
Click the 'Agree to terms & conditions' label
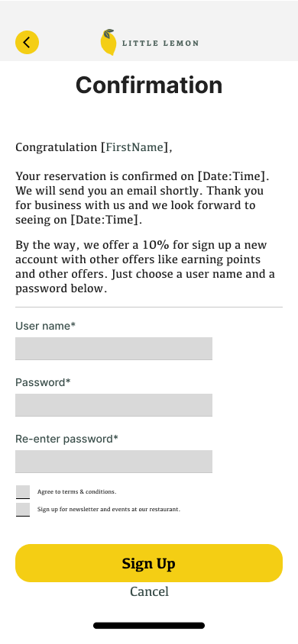[x=77, y=491]
